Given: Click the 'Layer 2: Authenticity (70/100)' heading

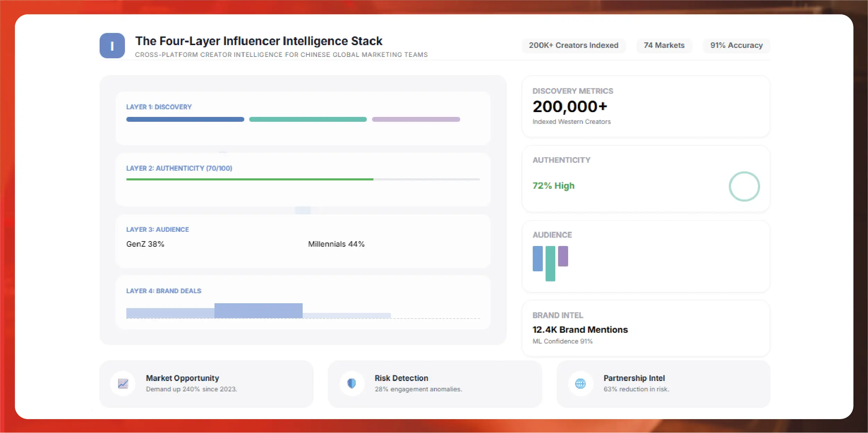Looking at the screenshot, I should point(179,168).
